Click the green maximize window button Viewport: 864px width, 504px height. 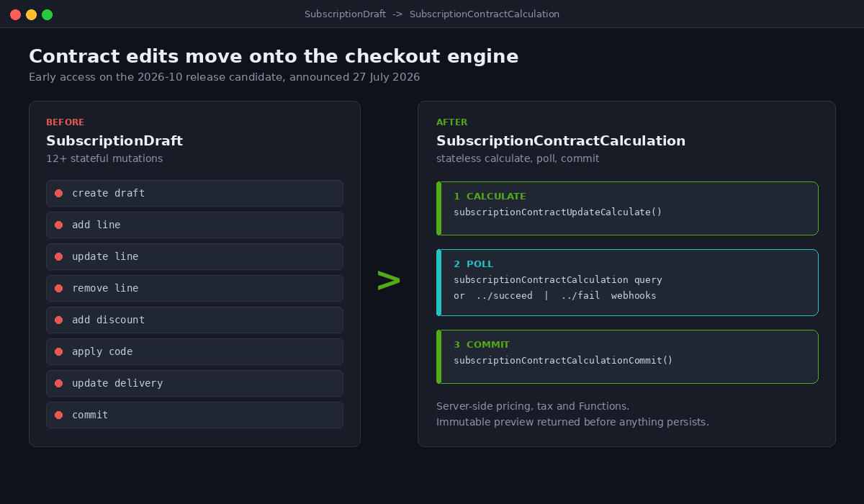point(47,14)
